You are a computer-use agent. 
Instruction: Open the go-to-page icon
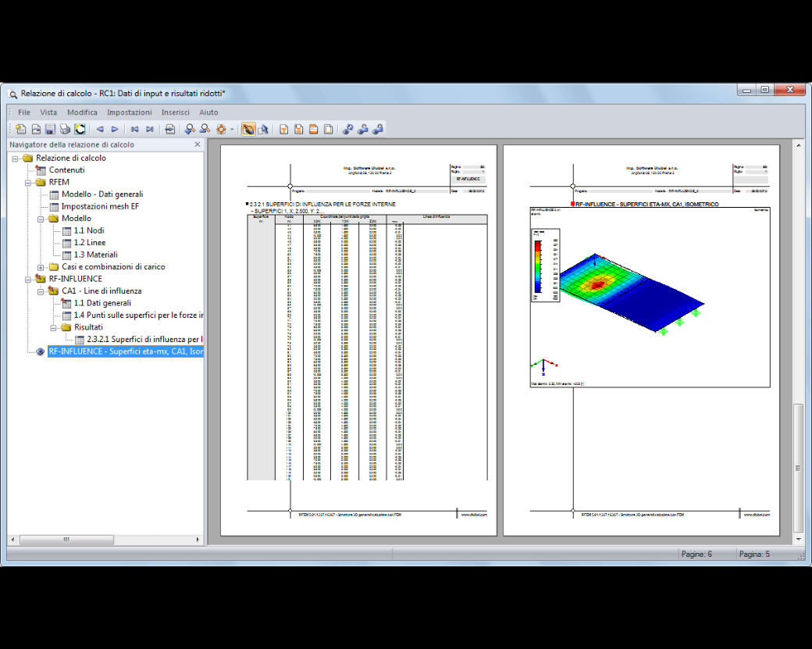point(169,129)
